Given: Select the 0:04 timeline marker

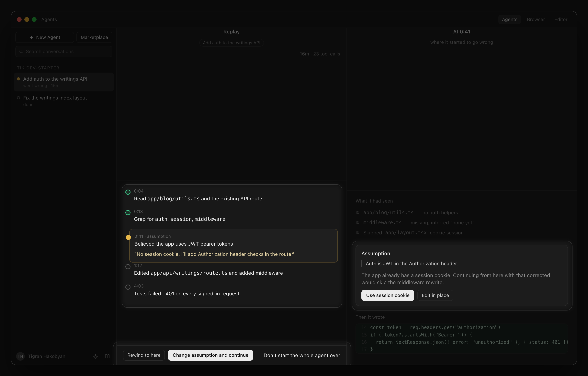Looking at the screenshot, I should click(x=128, y=192).
